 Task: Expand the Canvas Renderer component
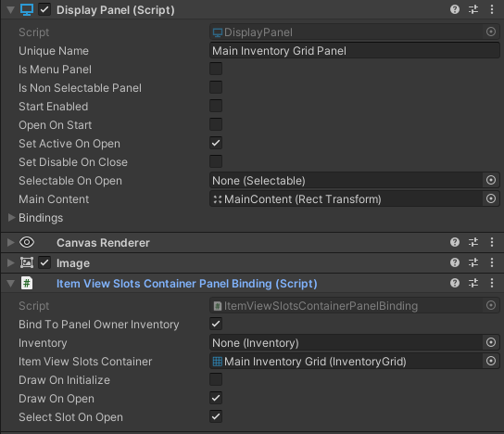[x=10, y=242]
